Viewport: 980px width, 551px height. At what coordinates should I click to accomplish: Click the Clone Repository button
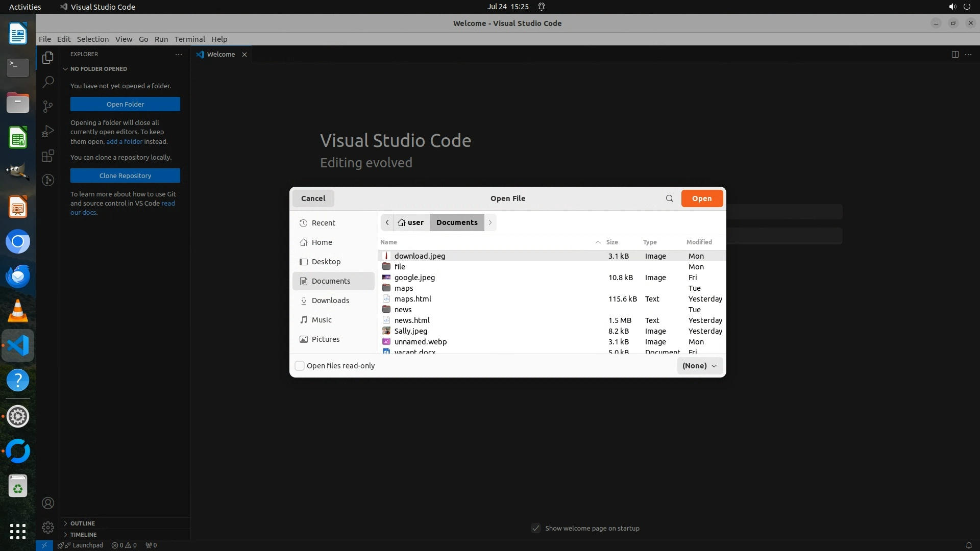(125, 176)
